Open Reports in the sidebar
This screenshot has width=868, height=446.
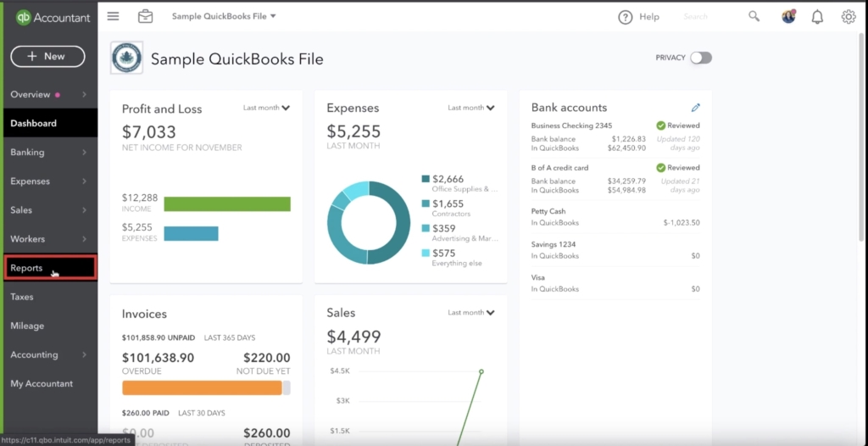(x=50, y=268)
